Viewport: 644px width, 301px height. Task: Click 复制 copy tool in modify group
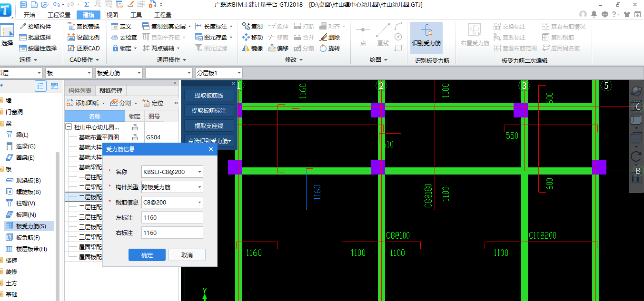[252, 26]
